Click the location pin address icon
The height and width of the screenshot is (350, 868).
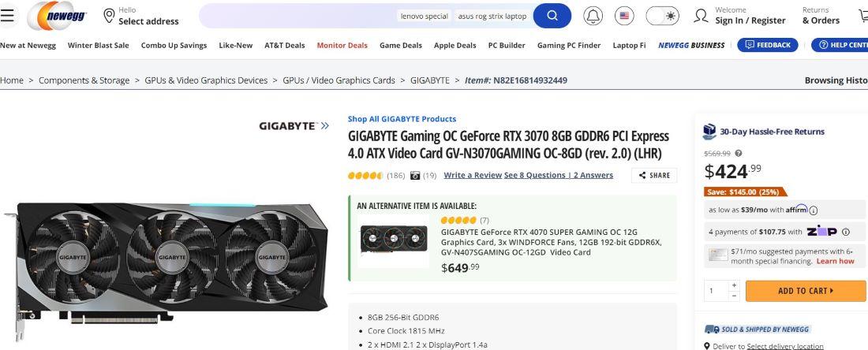coord(109,16)
